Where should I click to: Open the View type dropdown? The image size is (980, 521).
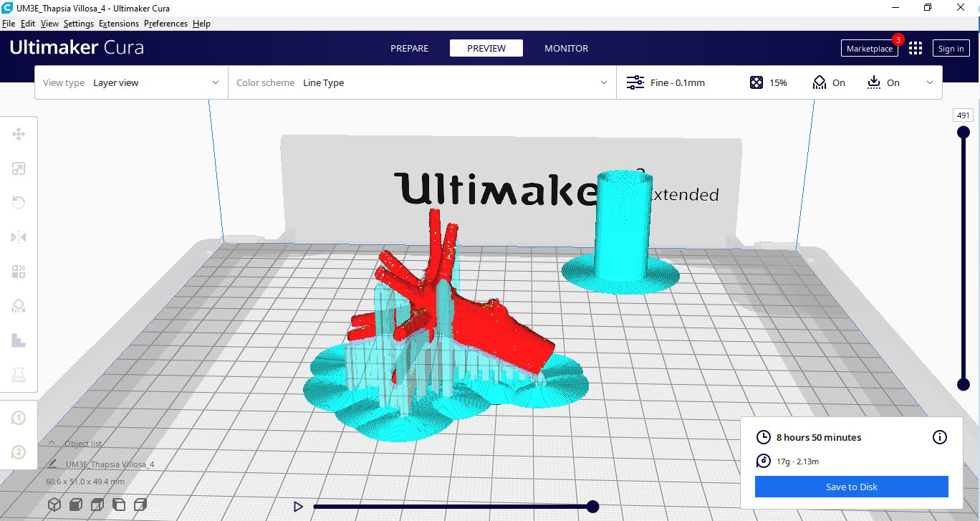[131, 82]
